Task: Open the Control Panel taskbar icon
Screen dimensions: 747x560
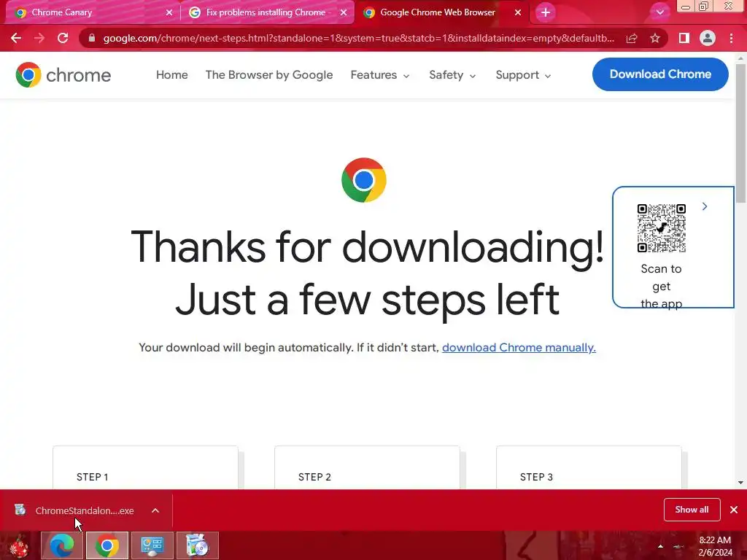Action: (x=152, y=545)
